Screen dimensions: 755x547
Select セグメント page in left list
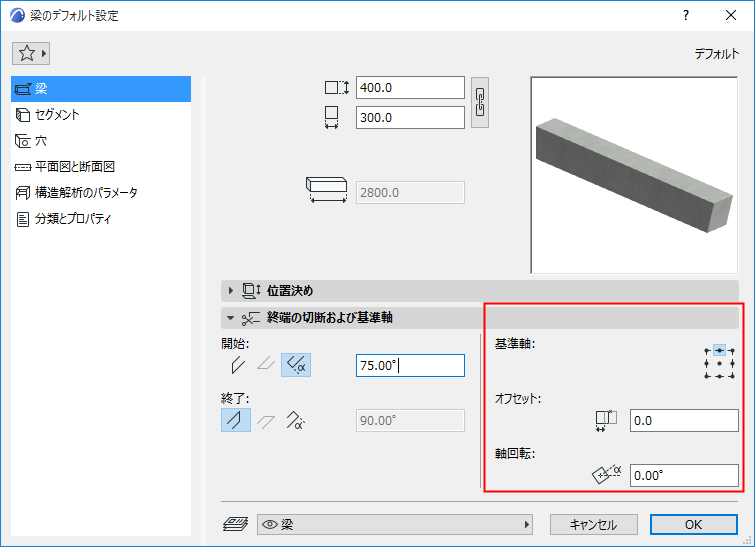(x=101, y=115)
